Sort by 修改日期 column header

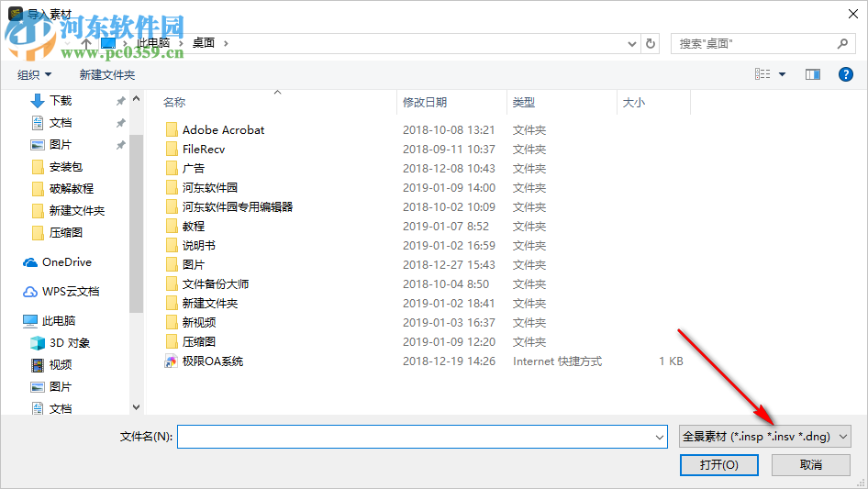pos(425,103)
